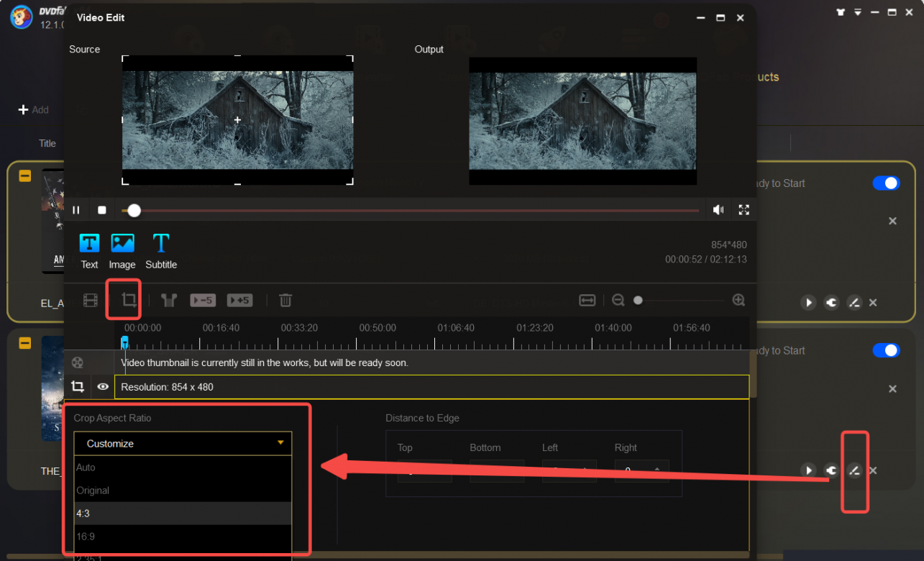Viewport: 924px width, 561px height.
Task: Collapse the first title with minus icon
Action: click(x=25, y=175)
